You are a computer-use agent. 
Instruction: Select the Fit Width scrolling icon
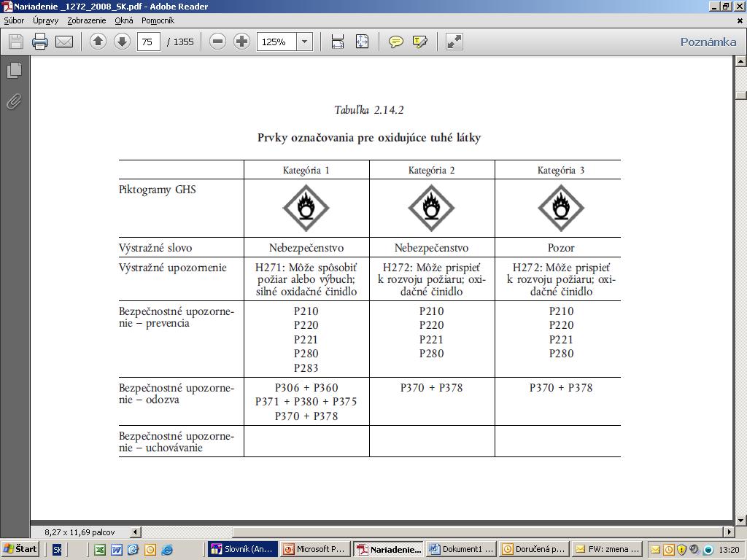tap(338, 42)
